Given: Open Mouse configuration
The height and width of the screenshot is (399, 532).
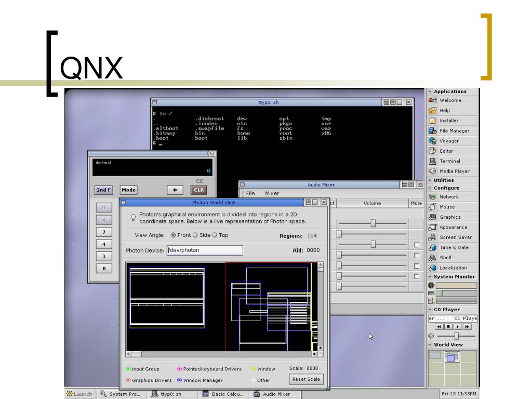Looking at the screenshot, I should (453, 207).
